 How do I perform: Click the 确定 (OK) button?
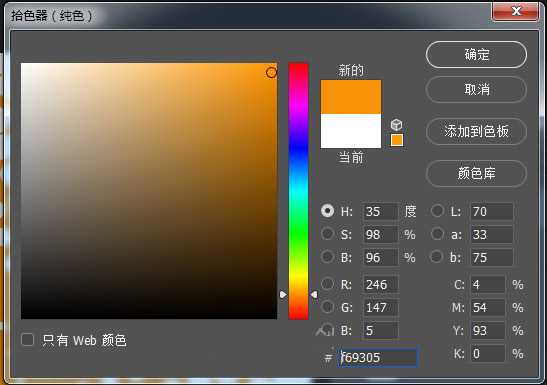tap(476, 55)
